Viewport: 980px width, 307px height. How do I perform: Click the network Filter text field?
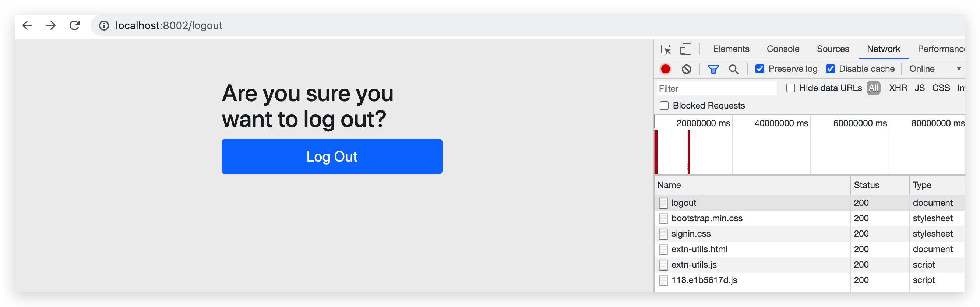tap(716, 89)
